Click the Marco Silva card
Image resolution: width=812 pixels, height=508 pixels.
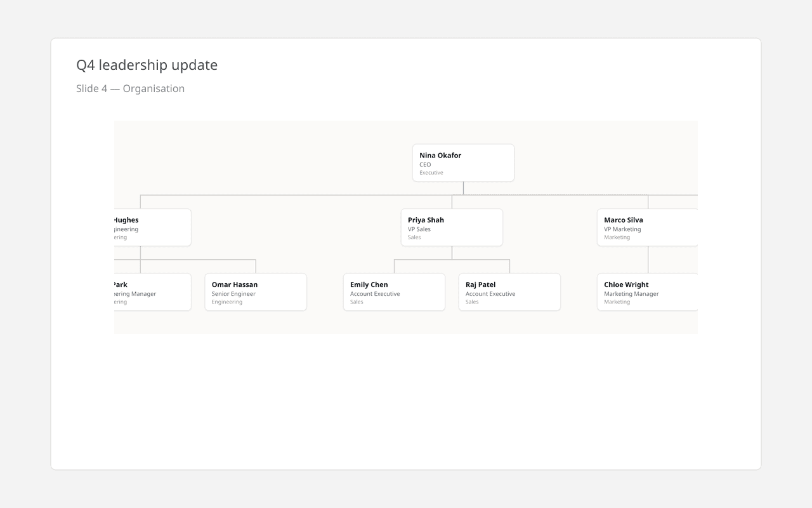(x=648, y=228)
